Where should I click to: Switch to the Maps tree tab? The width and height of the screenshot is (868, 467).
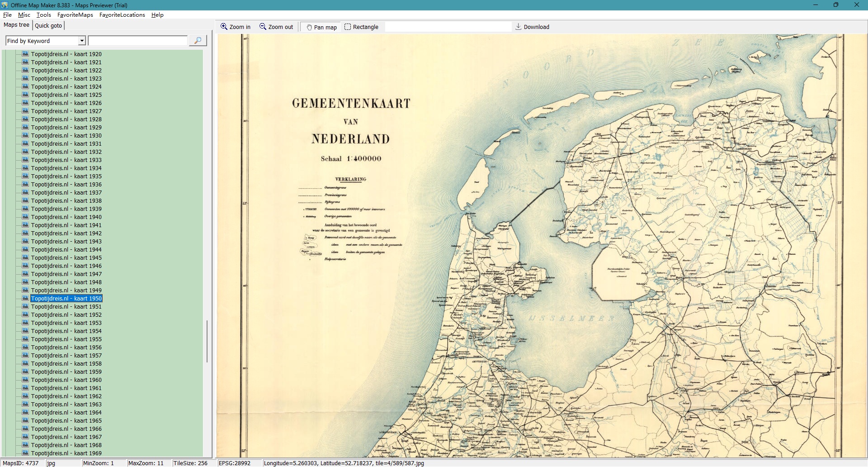[16, 25]
